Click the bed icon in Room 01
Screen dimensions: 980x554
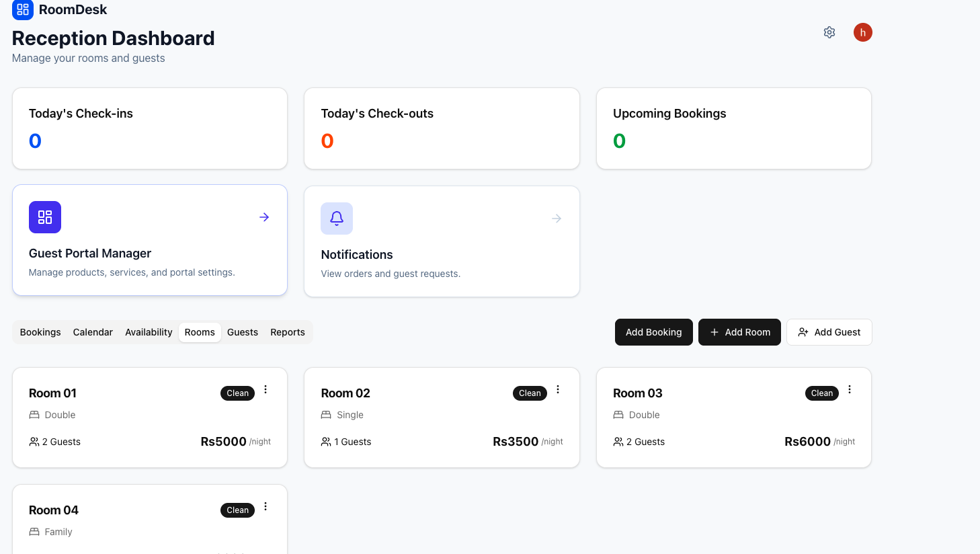pyautogui.click(x=34, y=415)
